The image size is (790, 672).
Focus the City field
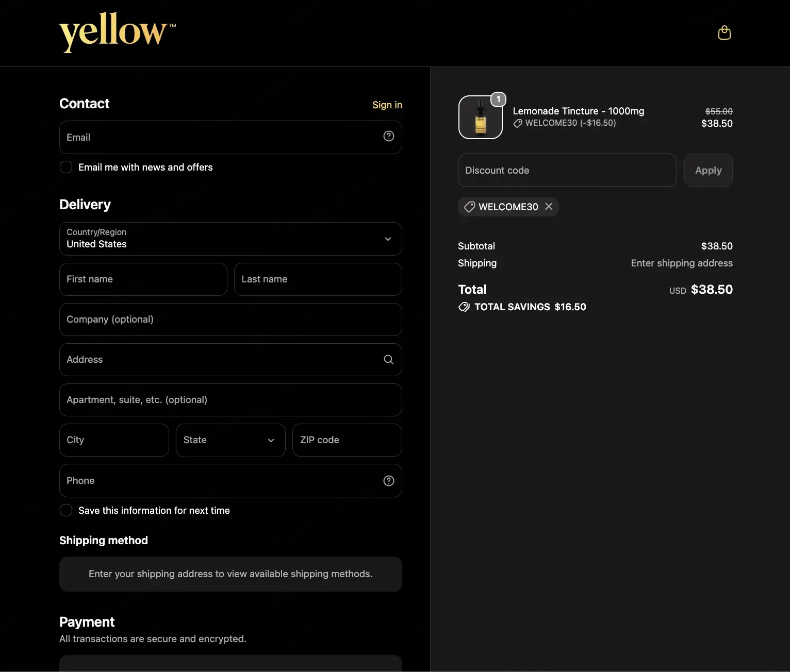(x=114, y=440)
